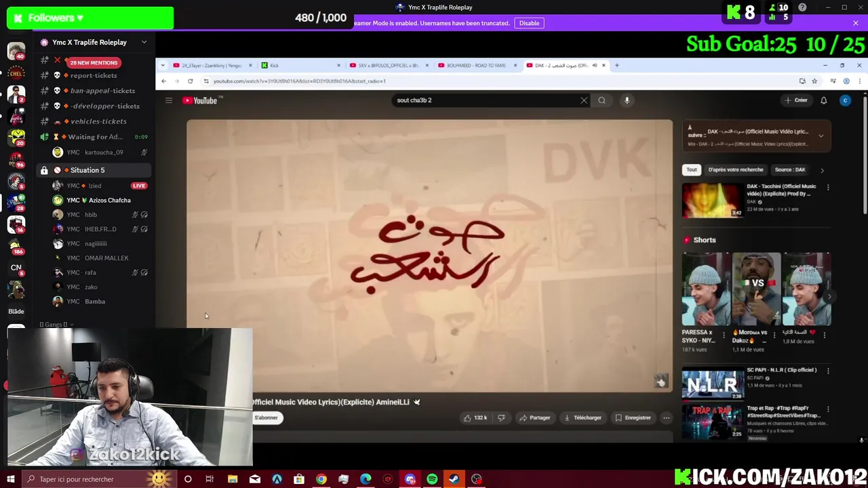Click the Chrome address bar URL
This screenshot has width=868, height=488.
point(299,81)
